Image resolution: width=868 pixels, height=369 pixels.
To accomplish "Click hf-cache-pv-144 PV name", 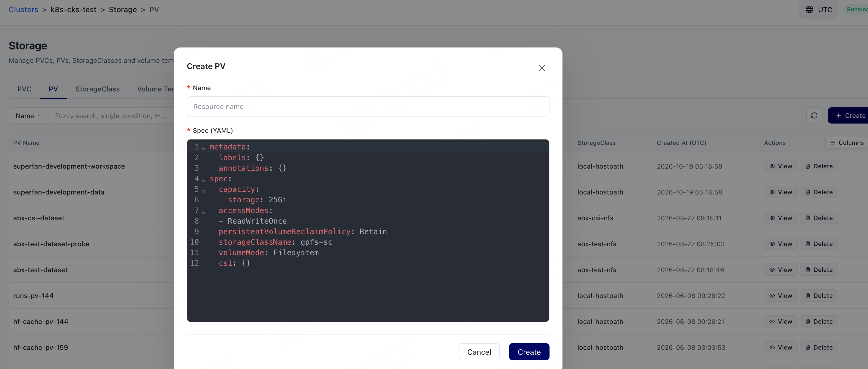I will point(41,322).
